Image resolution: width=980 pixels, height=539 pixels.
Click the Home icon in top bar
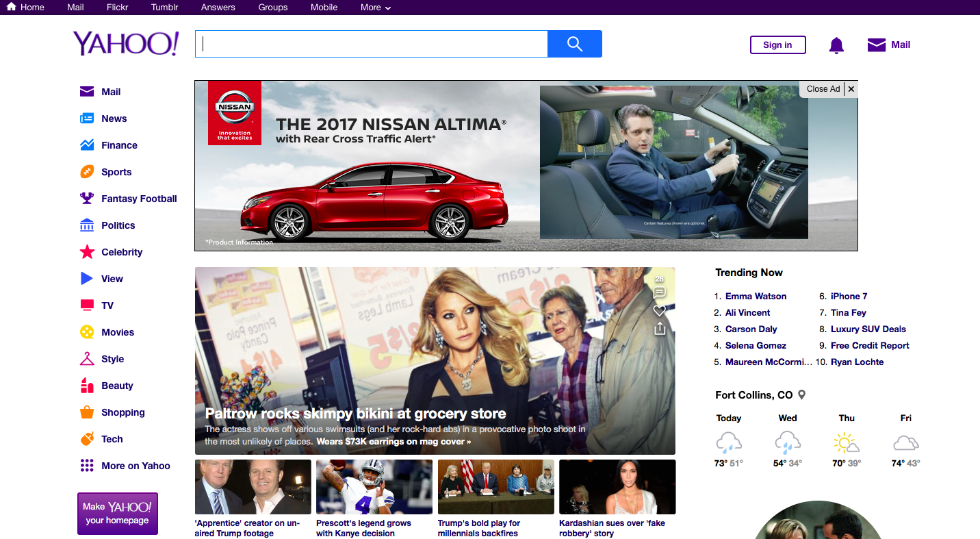click(x=11, y=7)
